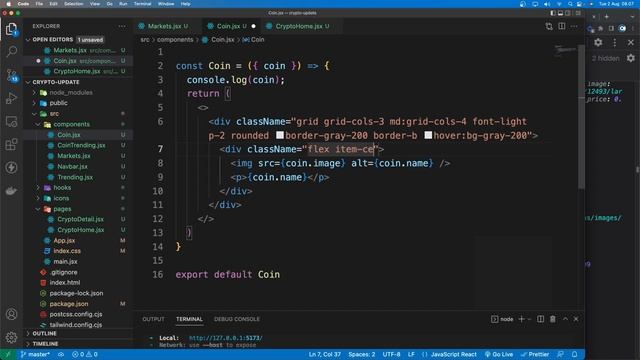Click the border-gray-200 color swatch
Image resolution: width=640 pixels, height=360 pixels.
(280, 135)
